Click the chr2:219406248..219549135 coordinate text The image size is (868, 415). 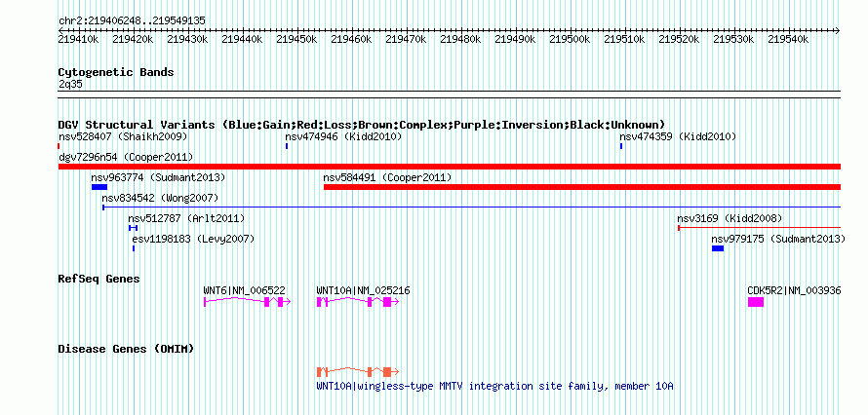(x=132, y=21)
